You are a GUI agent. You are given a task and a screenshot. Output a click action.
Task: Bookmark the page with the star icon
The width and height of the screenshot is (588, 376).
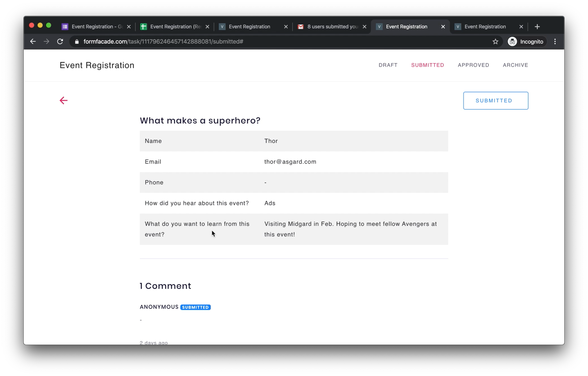(x=495, y=41)
